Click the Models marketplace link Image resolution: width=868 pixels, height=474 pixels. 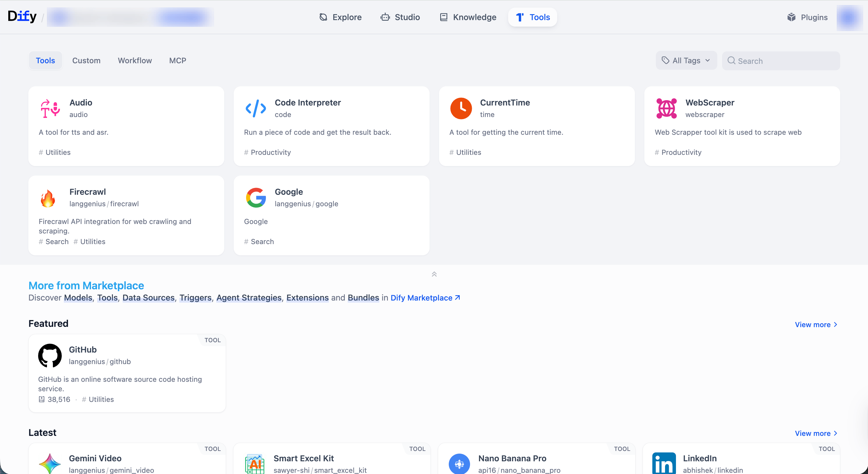coord(78,298)
